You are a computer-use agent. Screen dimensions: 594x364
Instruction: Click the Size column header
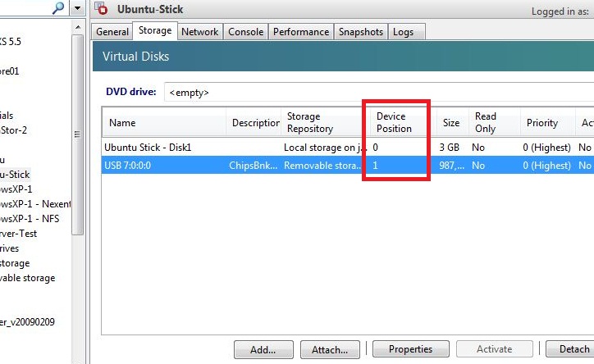click(x=451, y=123)
